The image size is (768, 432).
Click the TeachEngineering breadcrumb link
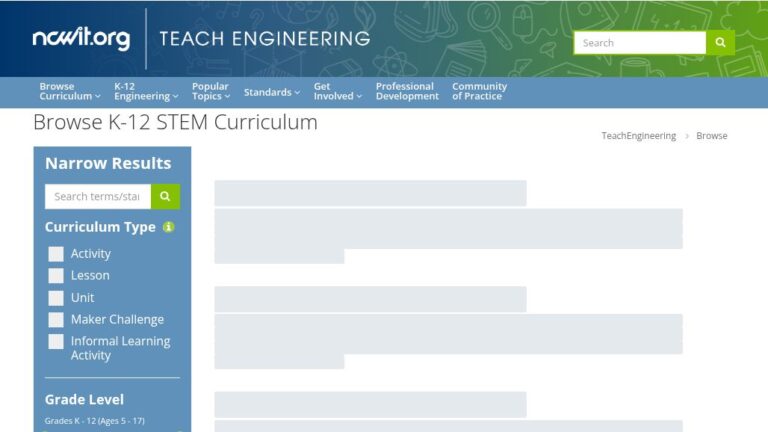coord(639,136)
